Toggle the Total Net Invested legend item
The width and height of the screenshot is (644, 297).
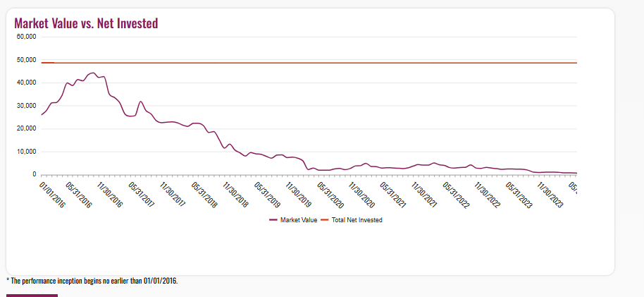pos(357,220)
